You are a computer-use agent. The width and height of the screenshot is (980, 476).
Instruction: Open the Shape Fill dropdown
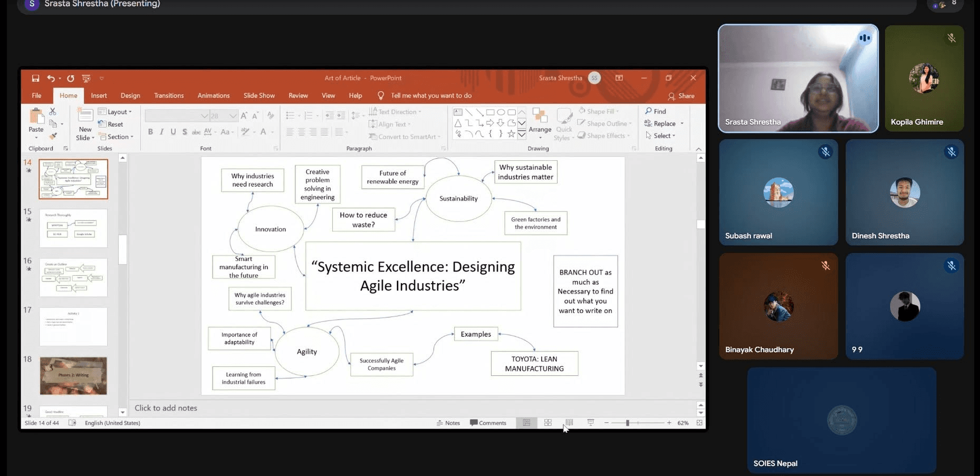599,111
